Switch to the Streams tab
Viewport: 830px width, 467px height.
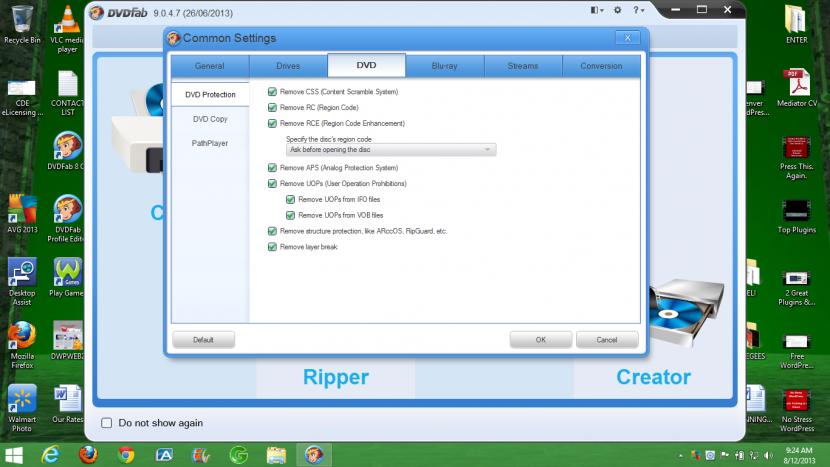(523, 66)
